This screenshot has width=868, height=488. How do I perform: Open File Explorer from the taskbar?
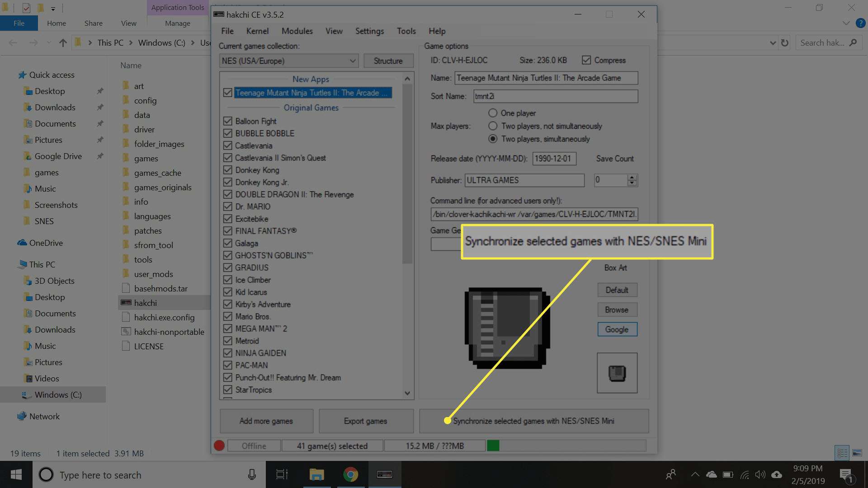coord(316,474)
